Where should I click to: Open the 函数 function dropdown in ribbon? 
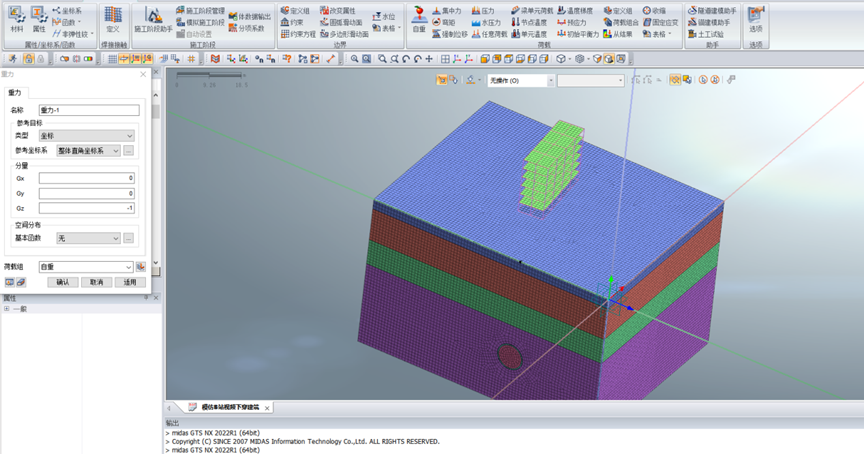click(x=67, y=22)
